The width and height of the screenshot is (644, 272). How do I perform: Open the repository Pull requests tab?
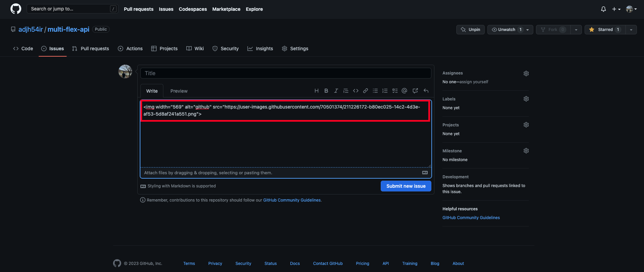click(90, 49)
